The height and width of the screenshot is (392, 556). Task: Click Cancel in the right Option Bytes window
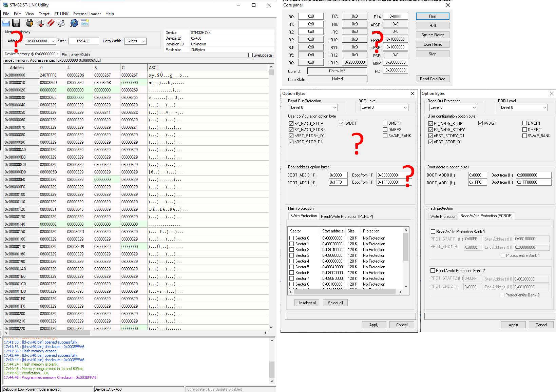(x=541, y=325)
